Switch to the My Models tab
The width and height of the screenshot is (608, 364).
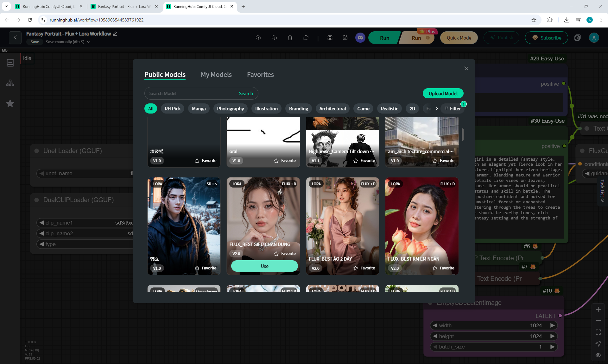click(216, 75)
